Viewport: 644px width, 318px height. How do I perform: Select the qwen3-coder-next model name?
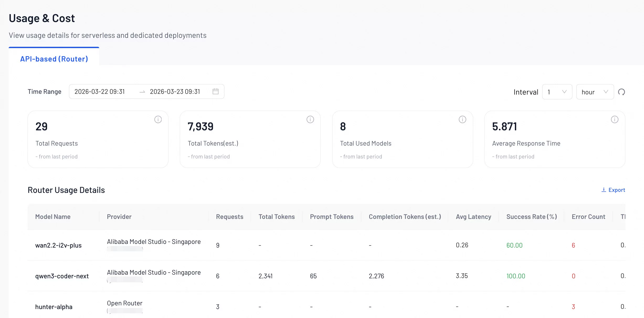[62, 276]
